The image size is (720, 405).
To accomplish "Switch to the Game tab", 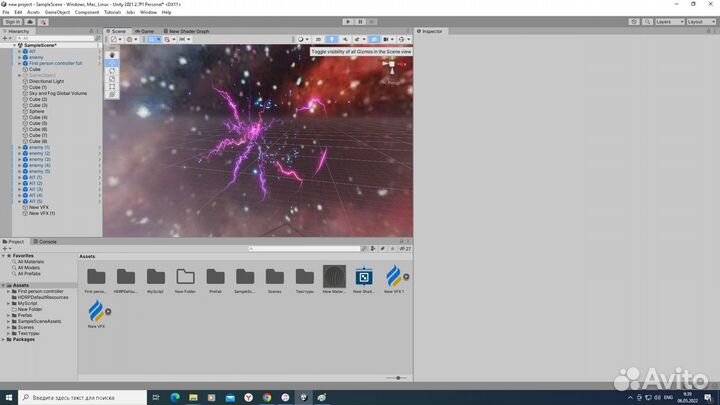I will pyautogui.click(x=145, y=31).
